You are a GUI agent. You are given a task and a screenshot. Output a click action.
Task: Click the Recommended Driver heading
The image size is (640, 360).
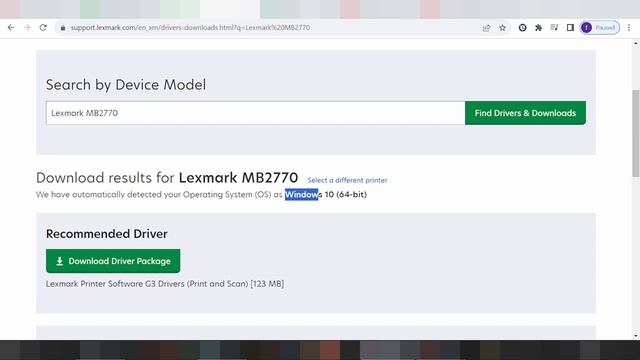107,234
